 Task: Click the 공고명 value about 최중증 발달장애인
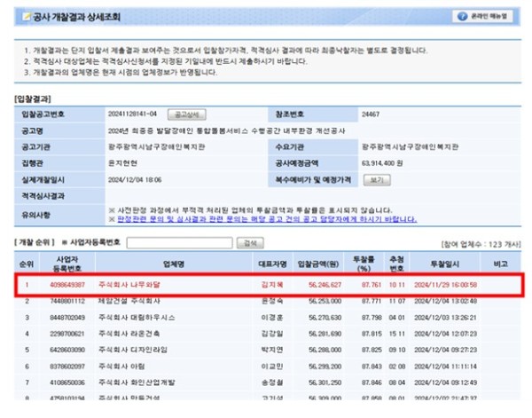click(226, 130)
